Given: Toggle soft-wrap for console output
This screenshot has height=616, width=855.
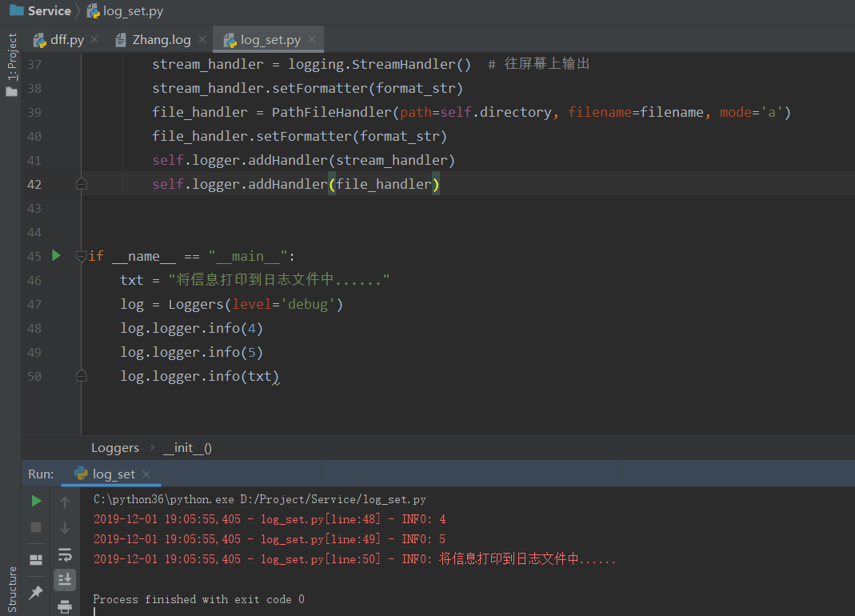Looking at the screenshot, I should [x=65, y=554].
